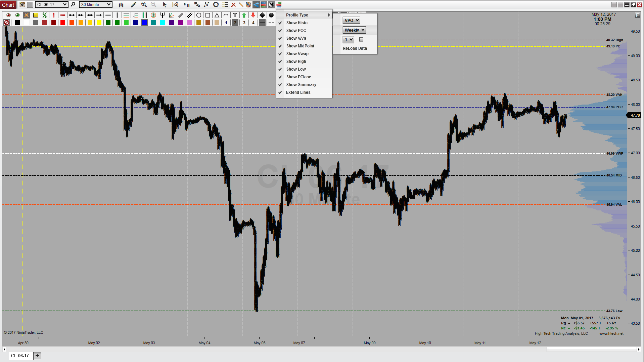Uncheck Show Vwap in the menu
Viewport: 644px width, 362px height.
[x=297, y=53]
